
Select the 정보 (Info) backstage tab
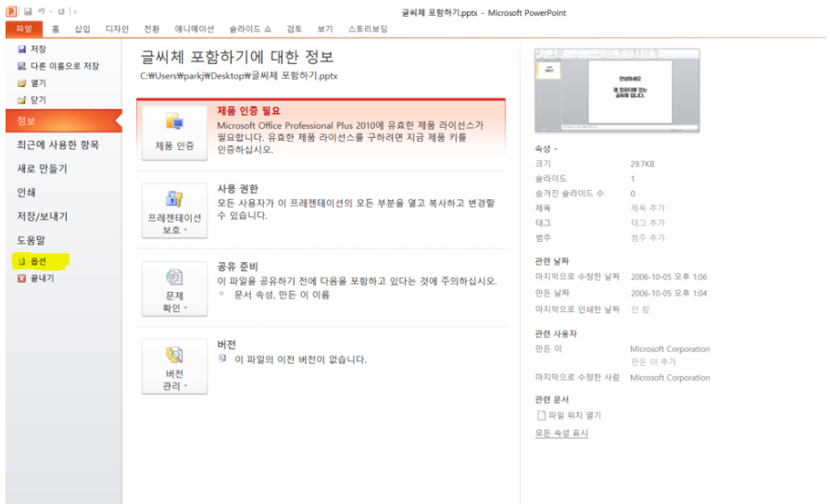tap(64, 120)
